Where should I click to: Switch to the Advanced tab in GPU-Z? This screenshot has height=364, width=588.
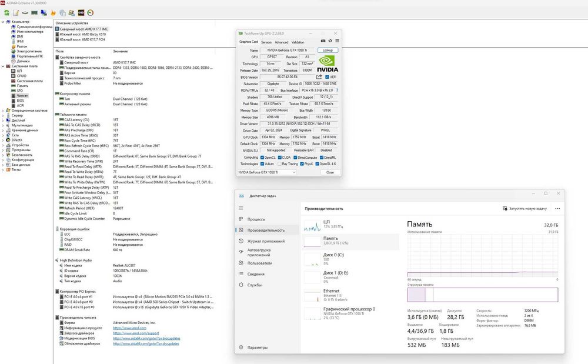281,42
